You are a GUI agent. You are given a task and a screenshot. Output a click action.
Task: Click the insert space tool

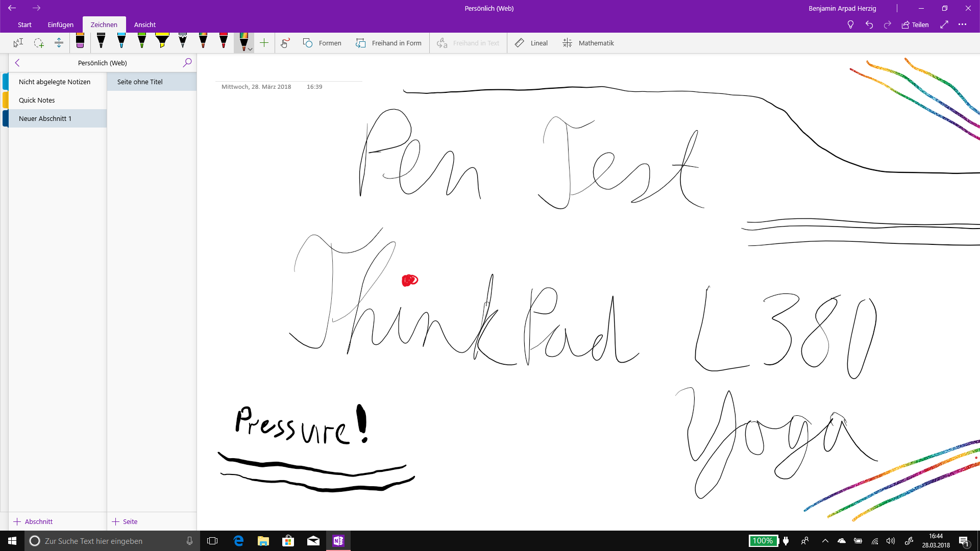[59, 43]
